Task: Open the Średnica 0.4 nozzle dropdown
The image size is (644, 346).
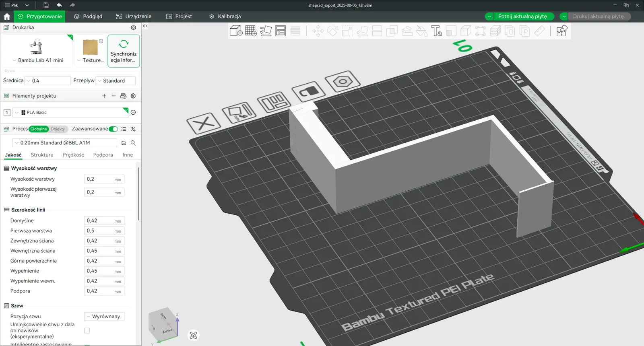Action: coord(47,81)
